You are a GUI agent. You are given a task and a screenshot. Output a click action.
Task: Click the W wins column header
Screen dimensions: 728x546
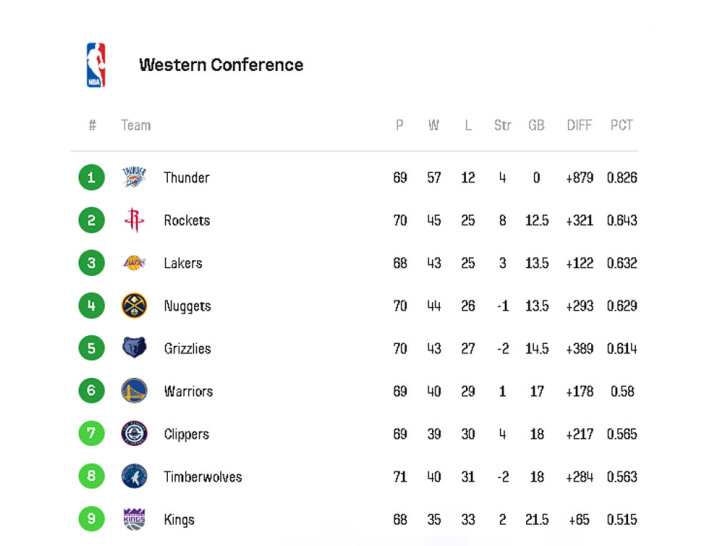(x=434, y=125)
